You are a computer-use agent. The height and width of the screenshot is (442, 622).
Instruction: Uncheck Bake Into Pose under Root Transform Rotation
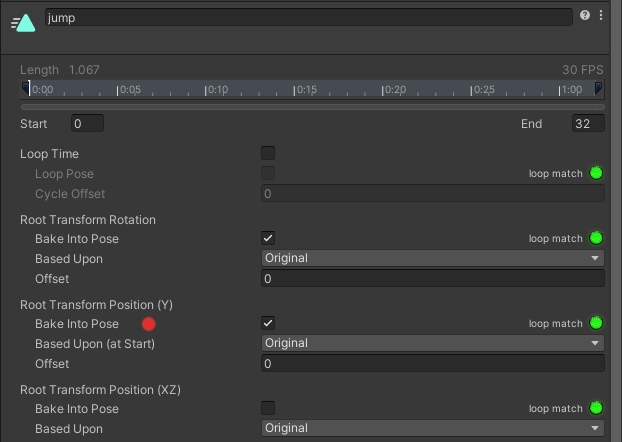[x=268, y=238]
